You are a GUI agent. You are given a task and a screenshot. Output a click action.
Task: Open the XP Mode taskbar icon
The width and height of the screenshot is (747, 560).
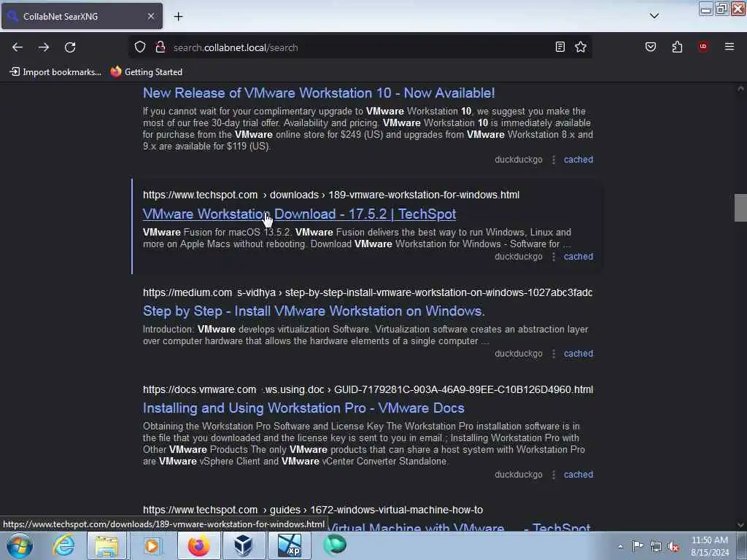289,545
